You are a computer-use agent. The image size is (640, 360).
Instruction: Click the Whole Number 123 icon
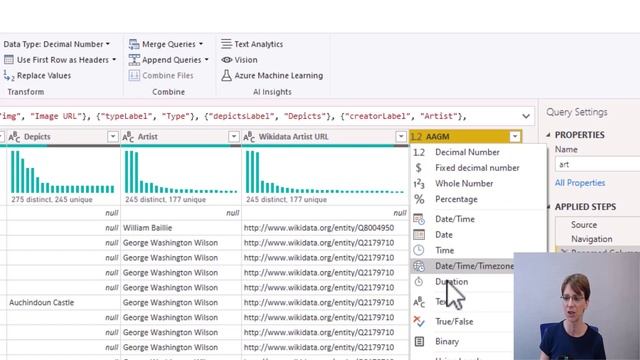pos(419,184)
